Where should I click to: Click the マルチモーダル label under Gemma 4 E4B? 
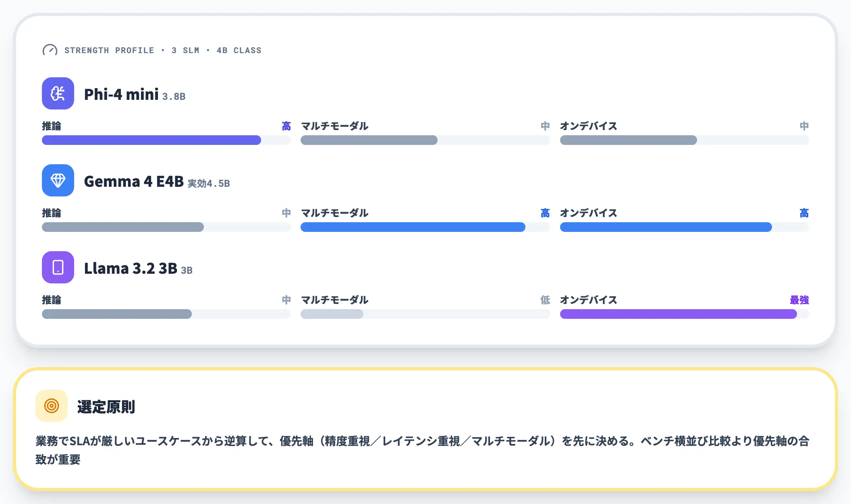334,213
